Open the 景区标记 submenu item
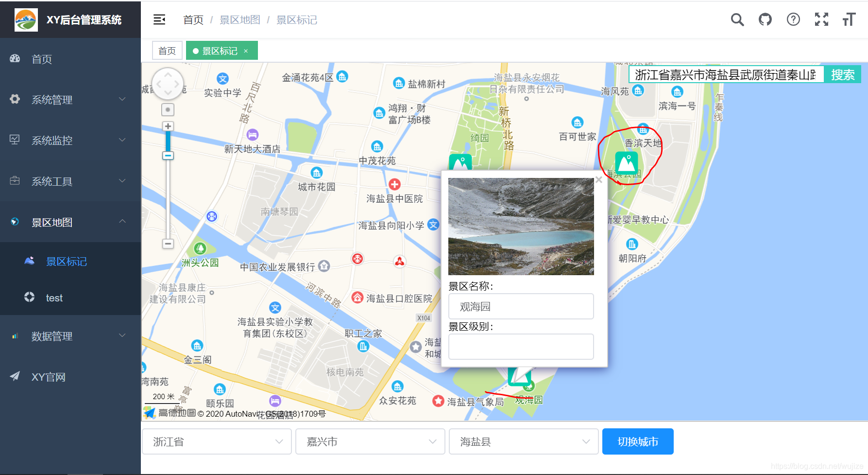This screenshot has width=868, height=475. click(70, 261)
